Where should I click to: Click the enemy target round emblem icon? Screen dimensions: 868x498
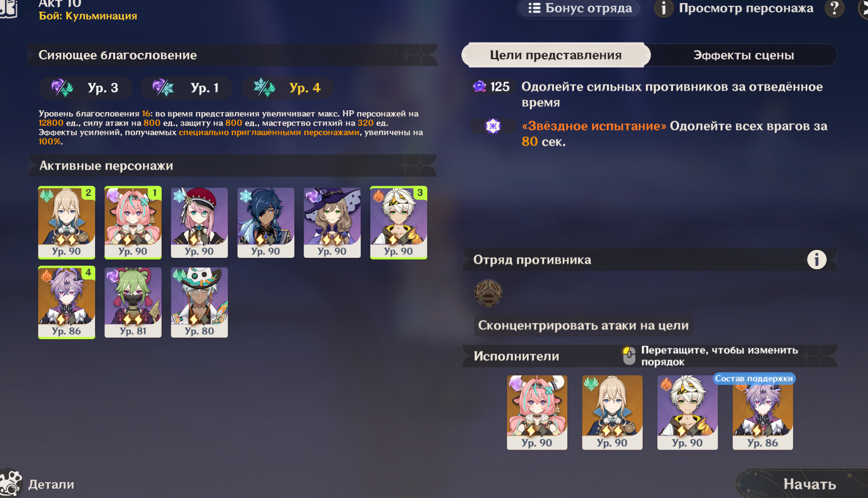(x=488, y=293)
